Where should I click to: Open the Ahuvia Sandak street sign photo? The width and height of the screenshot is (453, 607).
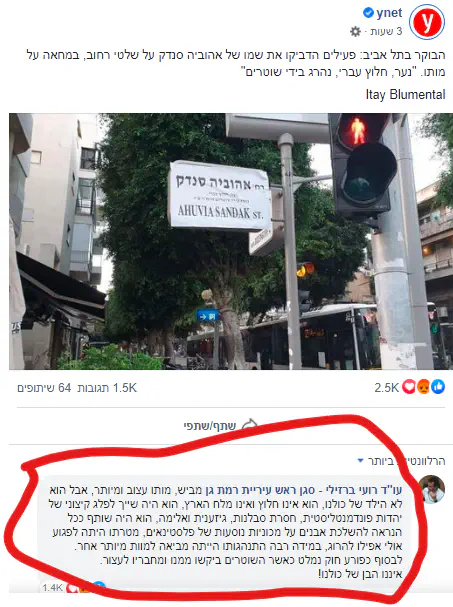pos(231,241)
